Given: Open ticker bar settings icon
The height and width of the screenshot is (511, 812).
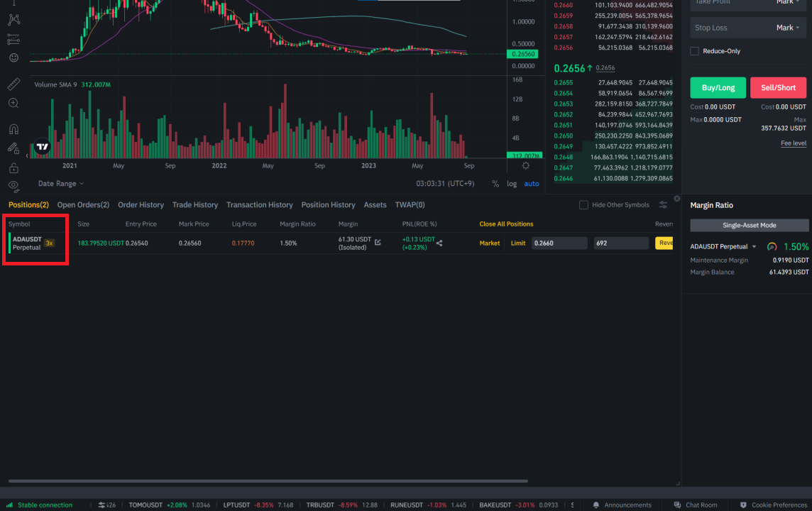Looking at the screenshot, I should pyautogui.click(x=102, y=505).
